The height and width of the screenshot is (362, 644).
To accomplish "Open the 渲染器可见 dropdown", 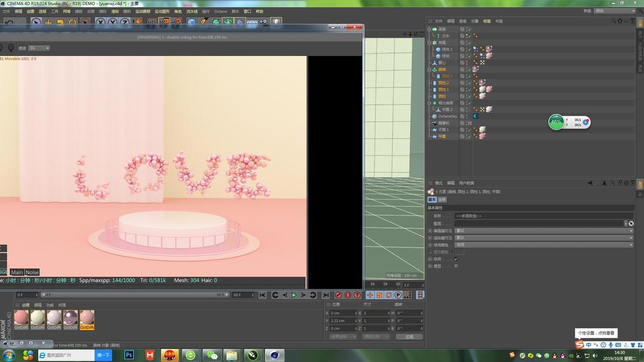I will pyautogui.click(x=544, y=238).
